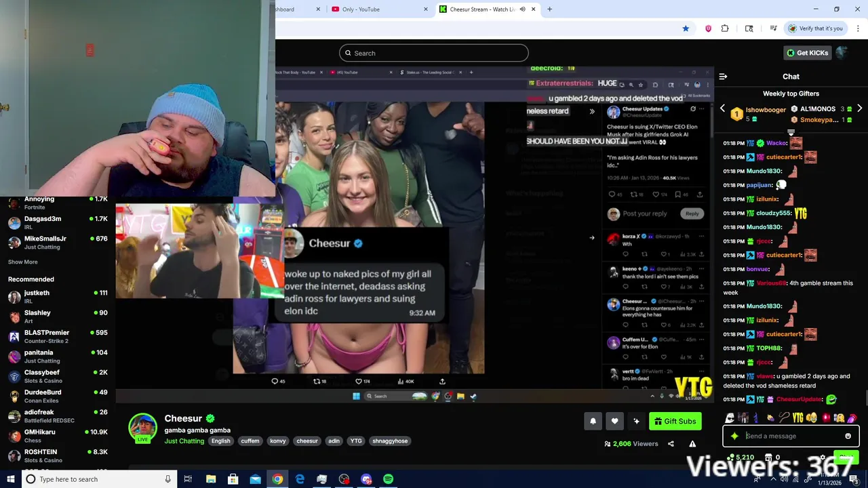868x488 pixels.
Task: Mute the Cheesur Stream tab audio icon
Action: tap(522, 9)
